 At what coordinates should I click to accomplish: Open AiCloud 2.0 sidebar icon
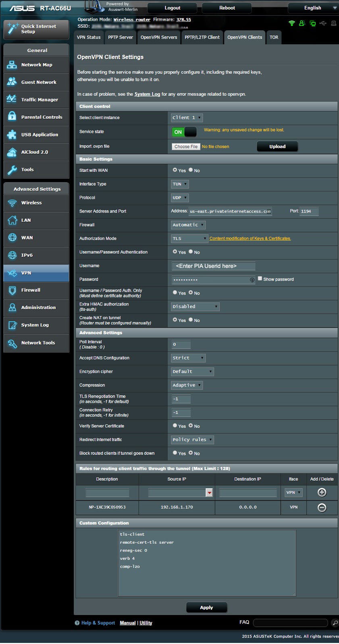tap(12, 152)
